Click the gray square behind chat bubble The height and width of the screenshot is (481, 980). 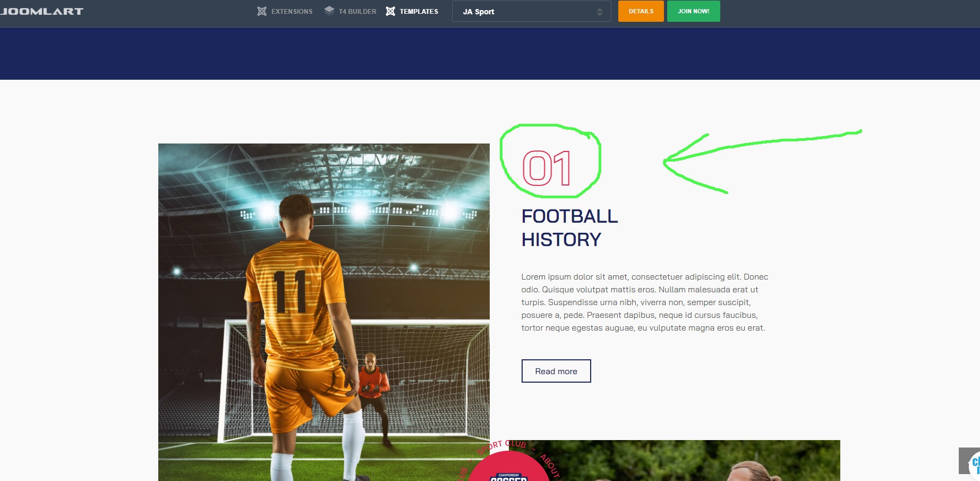pyautogui.click(x=964, y=460)
